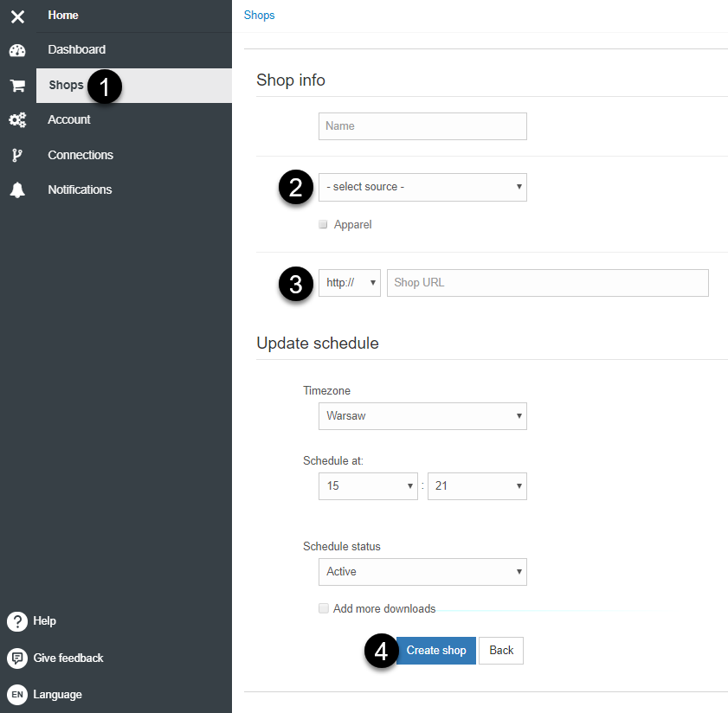The height and width of the screenshot is (713, 728).
Task: Open the Help link
Action: pyautogui.click(x=44, y=621)
